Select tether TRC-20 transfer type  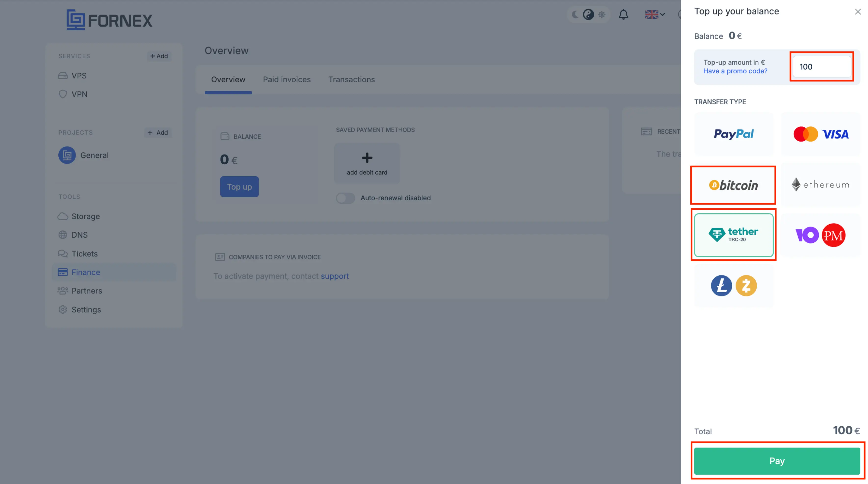734,235
